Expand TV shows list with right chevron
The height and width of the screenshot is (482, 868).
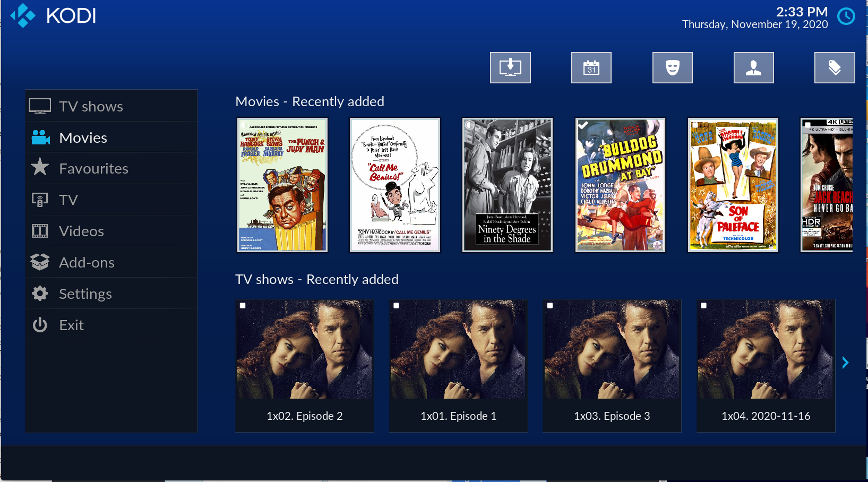845,363
